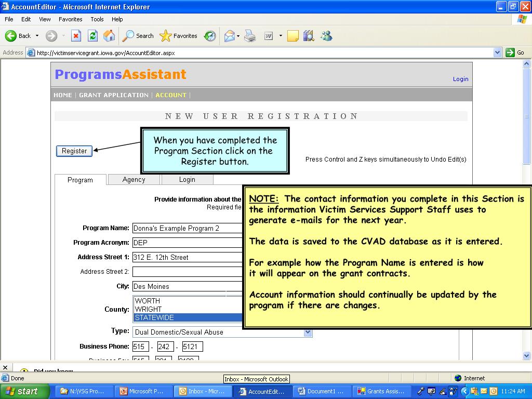532x399 pixels.
Task: Click Business Phone number field 5121
Action: coord(192,347)
